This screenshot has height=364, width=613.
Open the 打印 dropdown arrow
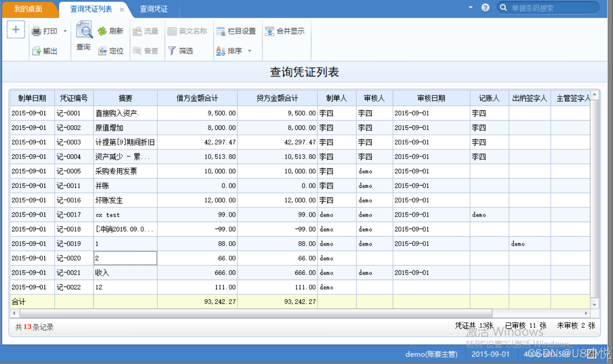pyautogui.click(x=65, y=31)
